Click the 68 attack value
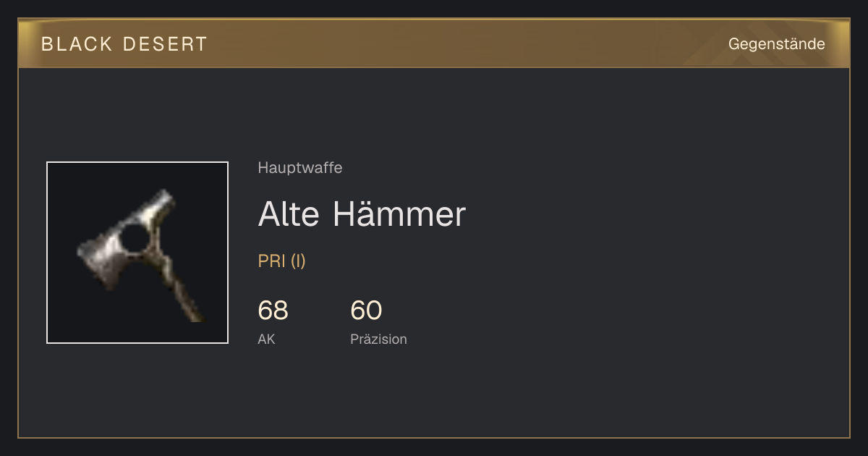This screenshot has height=456, width=868. click(273, 311)
